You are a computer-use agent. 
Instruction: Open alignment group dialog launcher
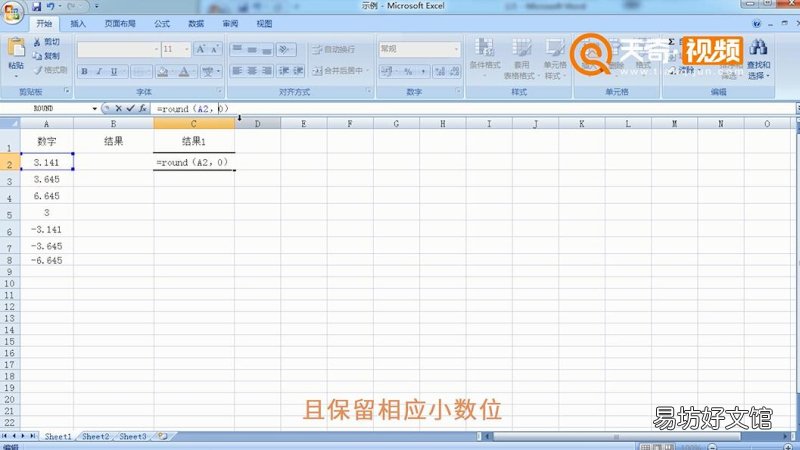[369, 91]
